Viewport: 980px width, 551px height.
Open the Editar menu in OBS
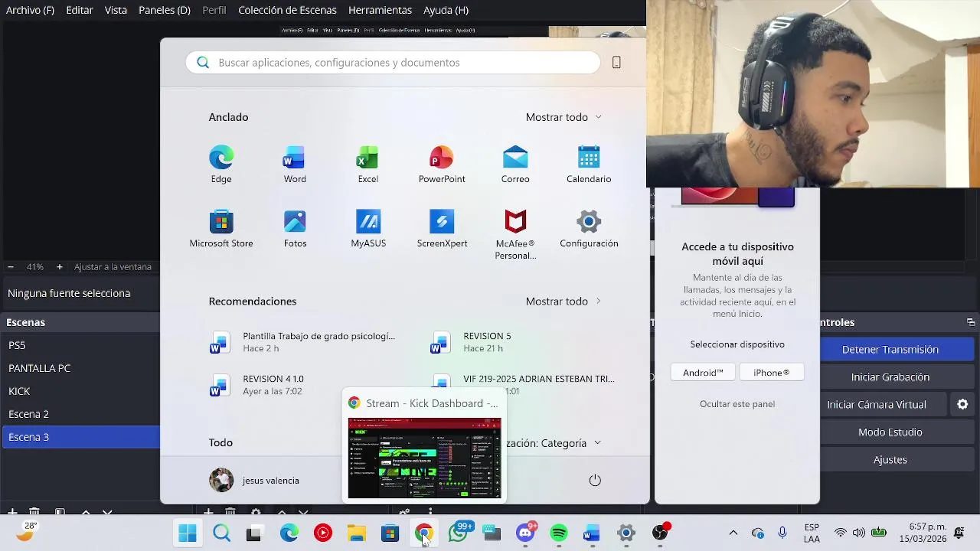coord(80,10)
